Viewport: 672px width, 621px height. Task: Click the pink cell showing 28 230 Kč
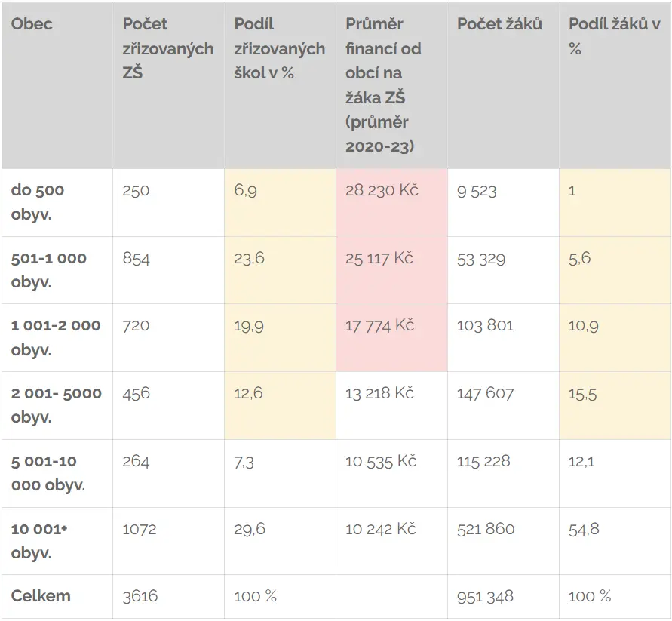click(x=391, y=202)
